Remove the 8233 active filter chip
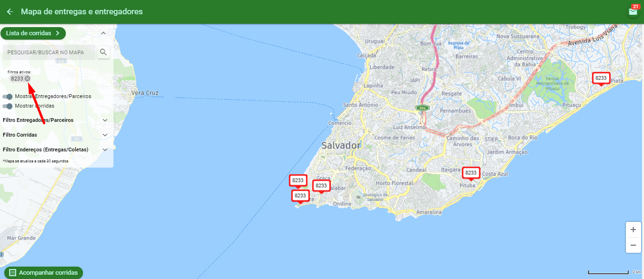 [x=28, y=79]
